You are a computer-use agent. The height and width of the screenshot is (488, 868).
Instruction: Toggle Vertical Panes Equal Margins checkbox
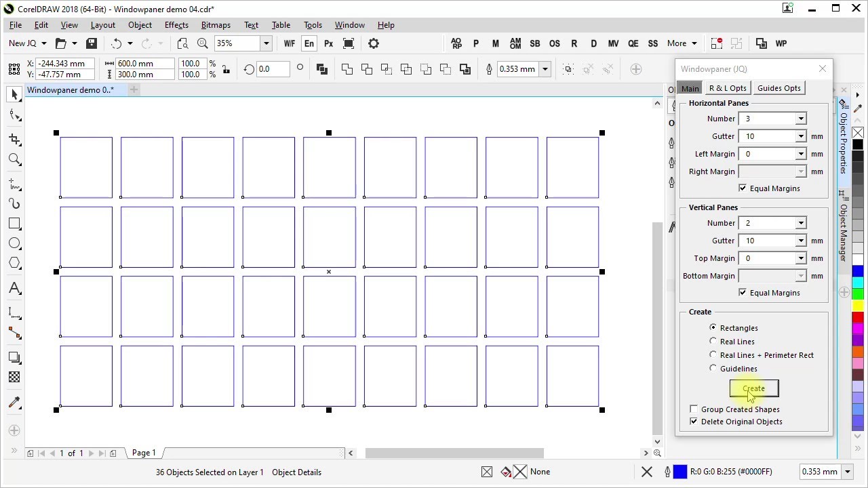click(x=743, y=293)
